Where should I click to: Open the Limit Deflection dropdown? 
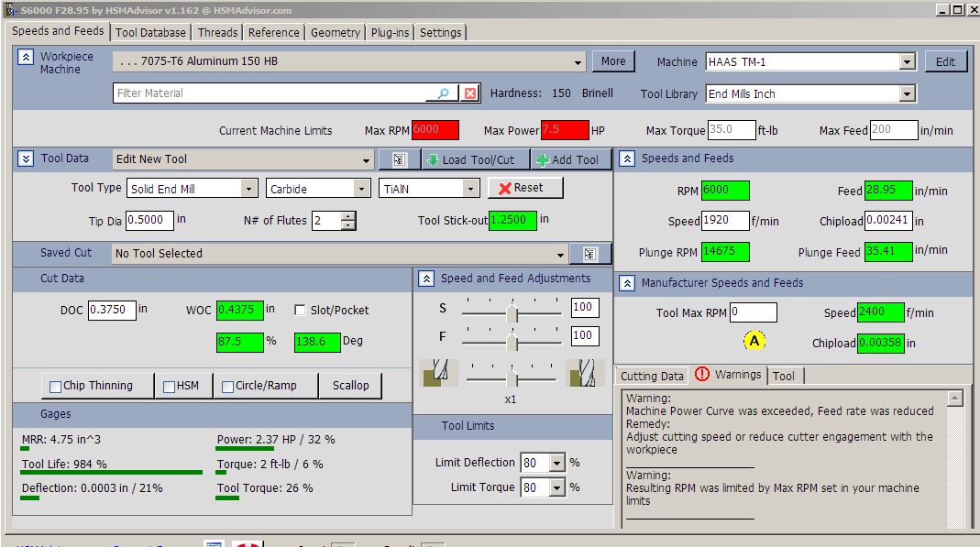pos(556,464)
